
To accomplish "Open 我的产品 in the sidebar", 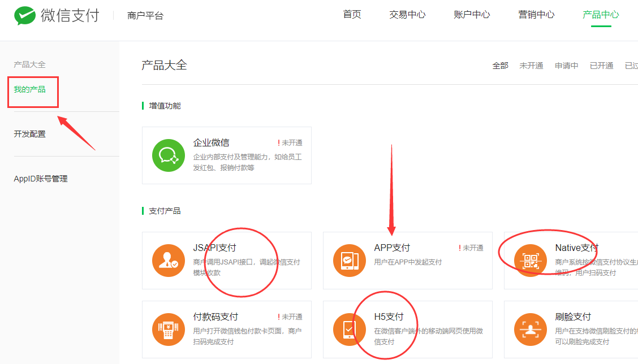I will click(30, 89).
